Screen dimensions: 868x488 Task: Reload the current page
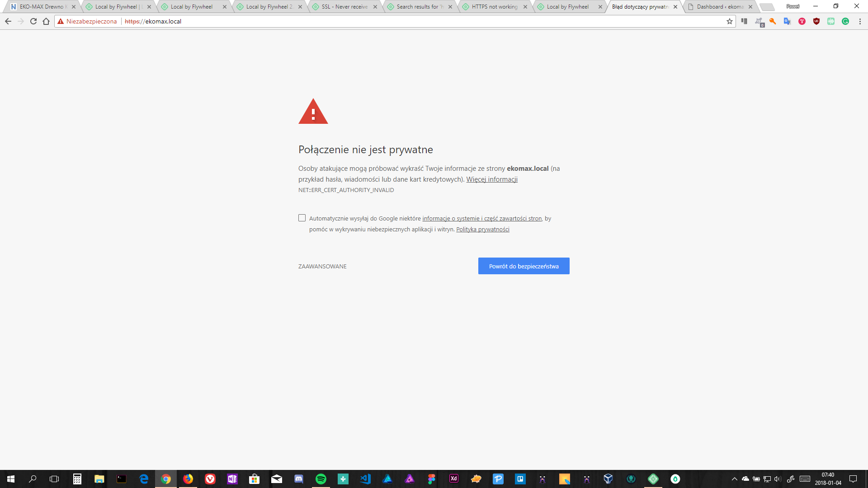[33, 21]
